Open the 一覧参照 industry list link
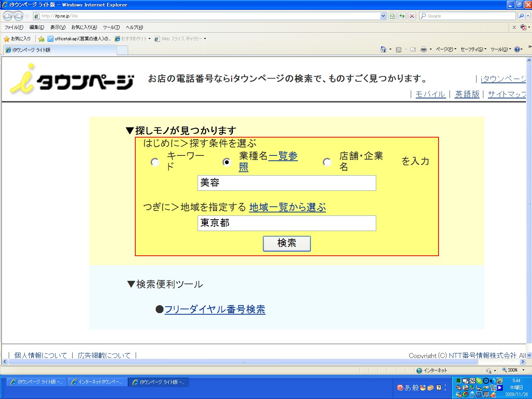This screenshot has height=399, width=532. pos(283,156)
